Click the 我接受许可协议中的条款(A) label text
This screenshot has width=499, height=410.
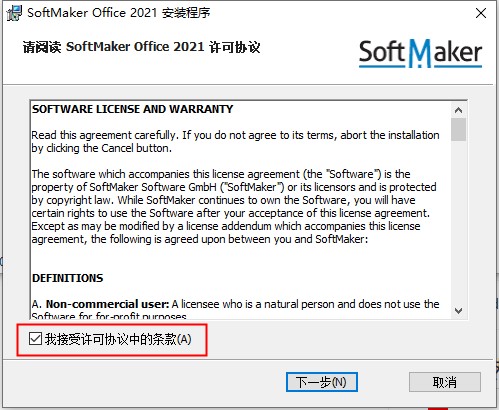(x=118, y=339)
